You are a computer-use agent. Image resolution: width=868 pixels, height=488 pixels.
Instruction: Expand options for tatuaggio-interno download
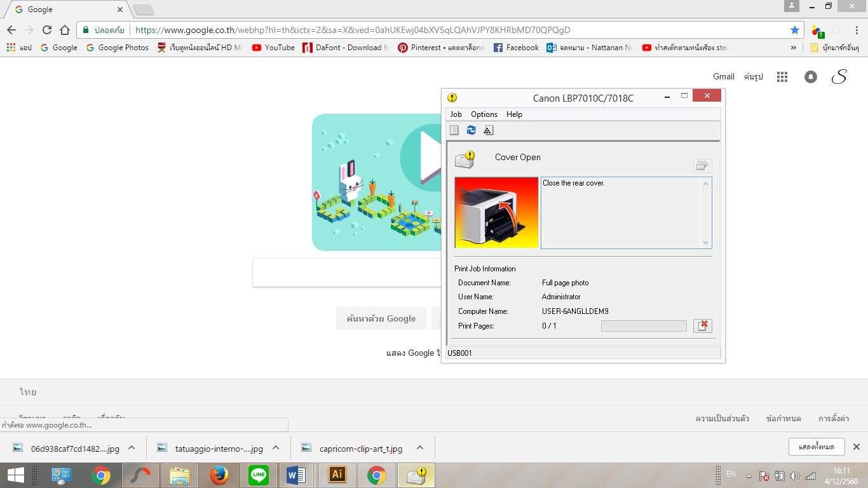click(276, 447)
